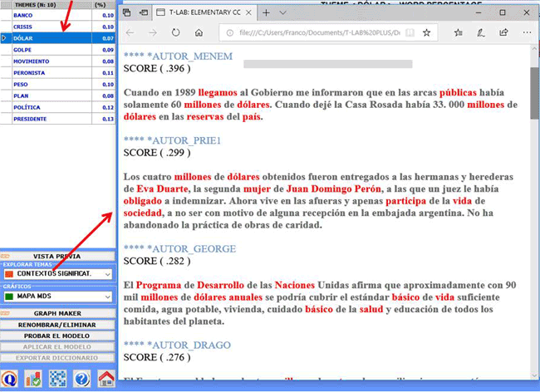Select the POLÍTICA theme row

(x=57, y=107)
